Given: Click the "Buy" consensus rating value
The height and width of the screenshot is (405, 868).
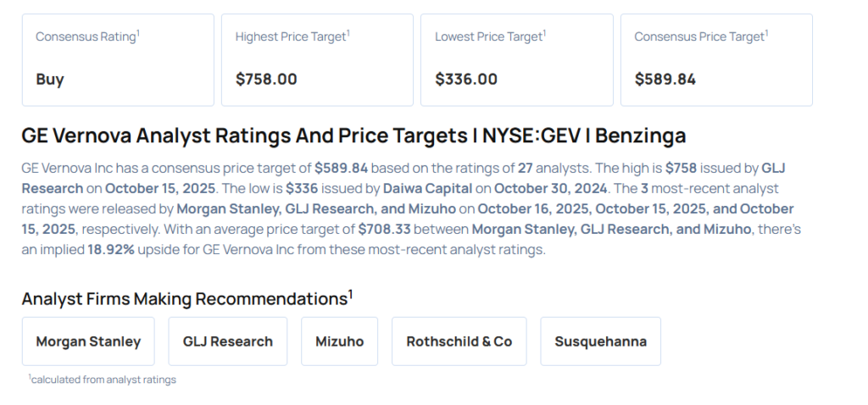Looking at the screenshot, I should [50, 80].
